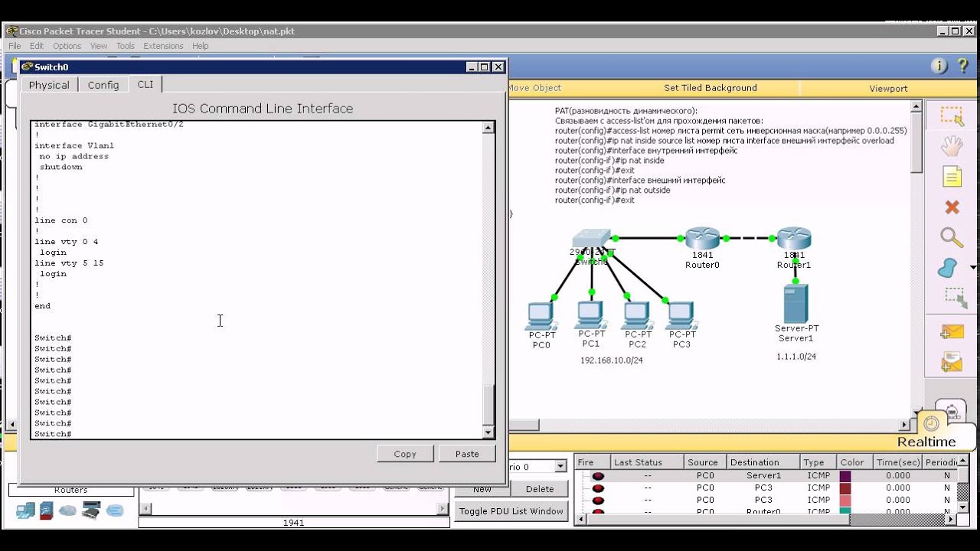Open the Extensions menu
Viewport: 980px width, 551px height.
coord(163,46)
